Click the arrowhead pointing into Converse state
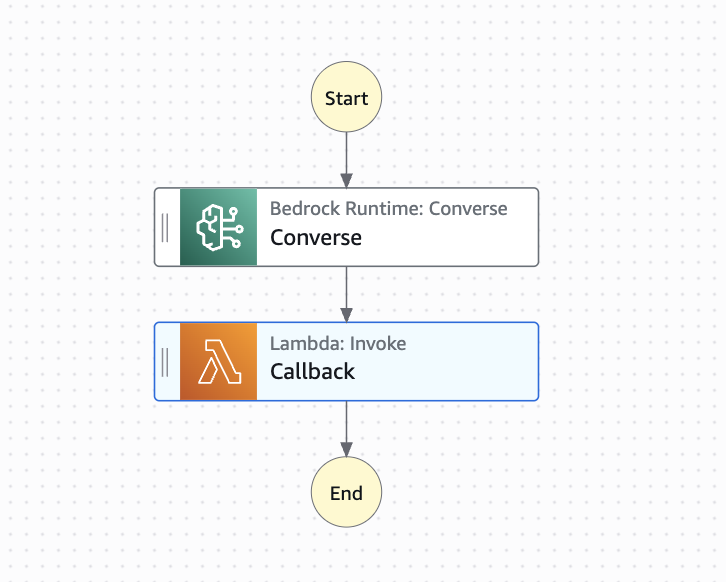The width and height of the screenshot is (726, 582). point(346,180)
